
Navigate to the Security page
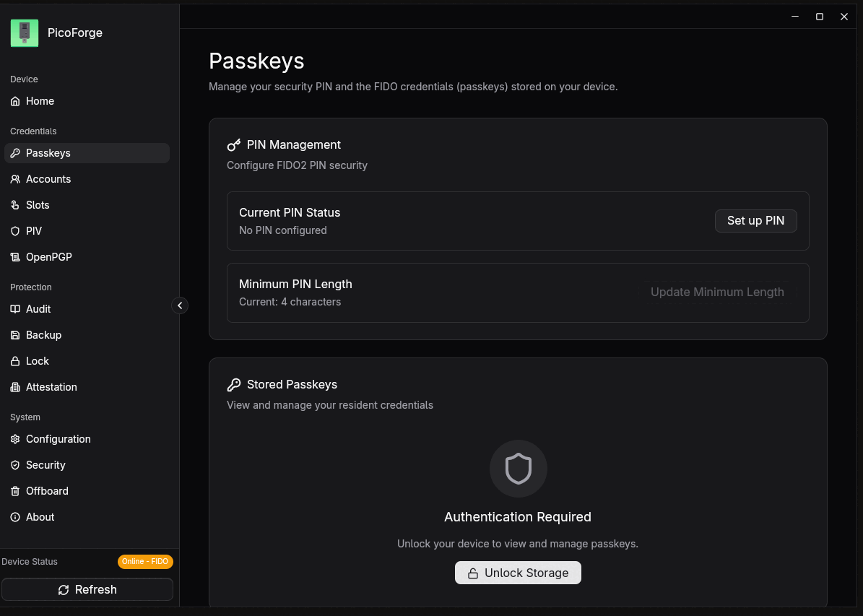[x=87, y=465]
